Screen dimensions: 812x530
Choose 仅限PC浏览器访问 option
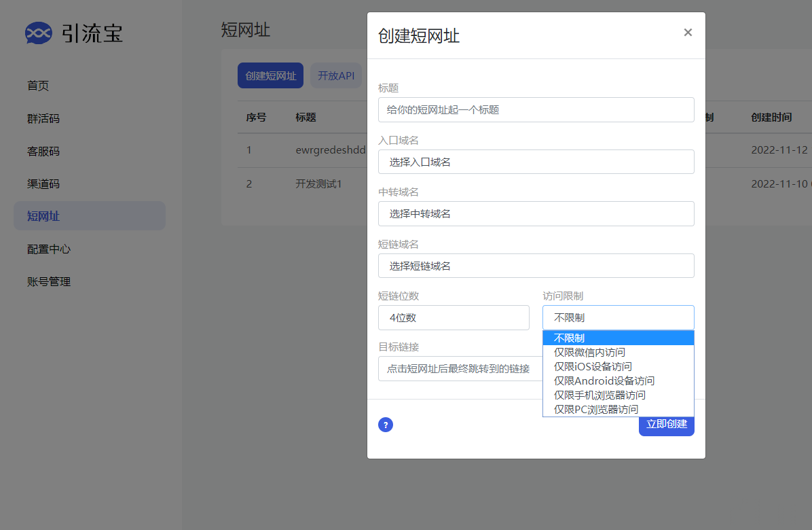click(596, 409)
